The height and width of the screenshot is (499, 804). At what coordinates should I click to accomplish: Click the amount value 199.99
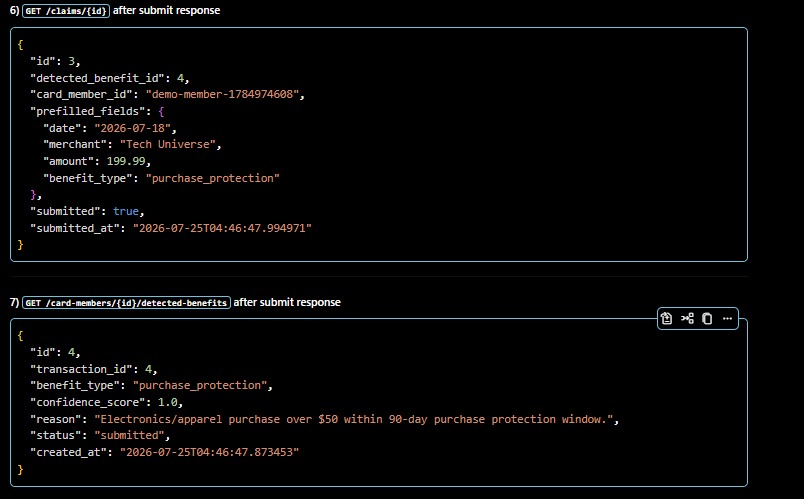pyautogui.click(x=126, y=161)
